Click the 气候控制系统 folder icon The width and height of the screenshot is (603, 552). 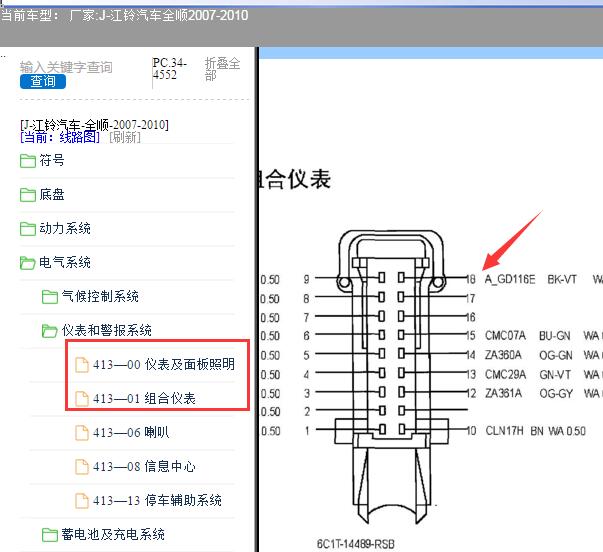(x=50, y=297)
